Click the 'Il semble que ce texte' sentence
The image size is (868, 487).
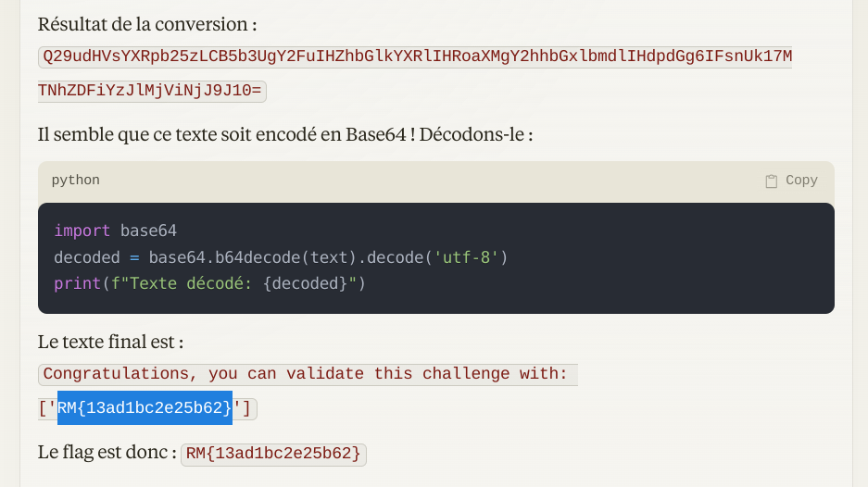click(x=284, y=134)
